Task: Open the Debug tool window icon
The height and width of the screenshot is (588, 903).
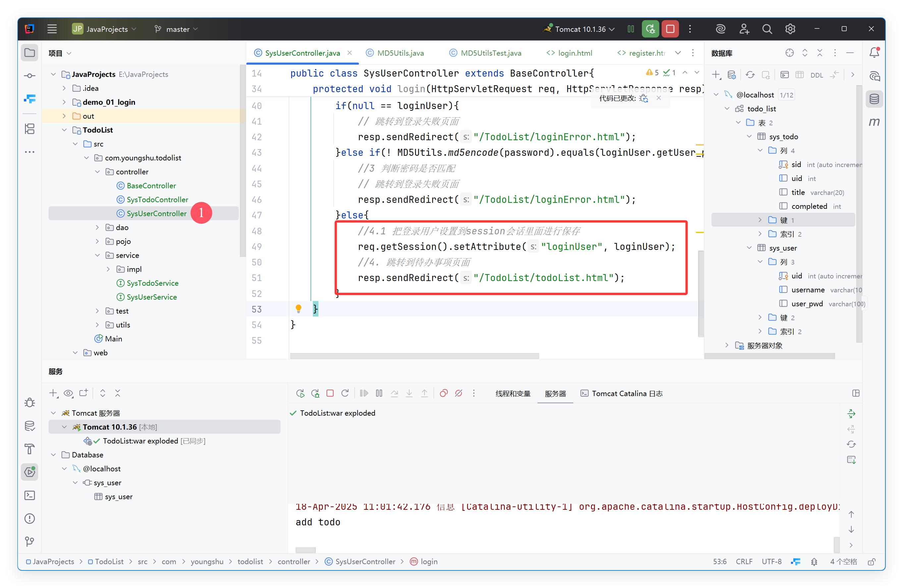Action: click(29, 402)
